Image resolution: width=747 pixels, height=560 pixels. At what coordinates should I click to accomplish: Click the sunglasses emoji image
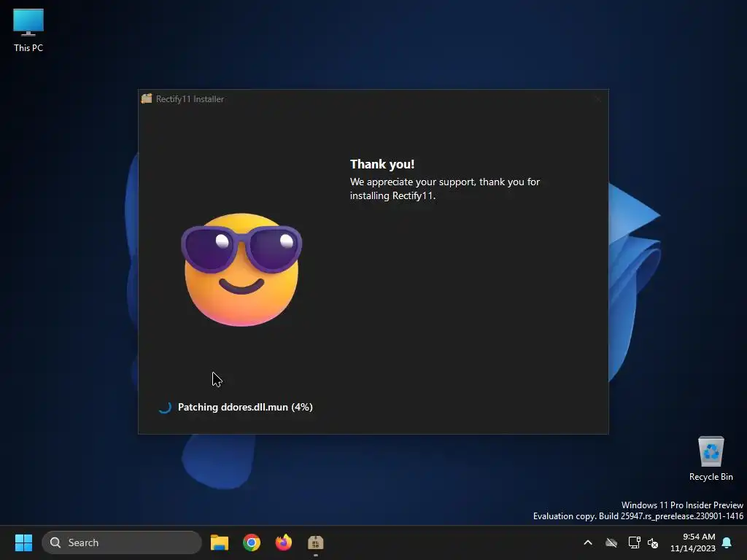tap(241, 270)
